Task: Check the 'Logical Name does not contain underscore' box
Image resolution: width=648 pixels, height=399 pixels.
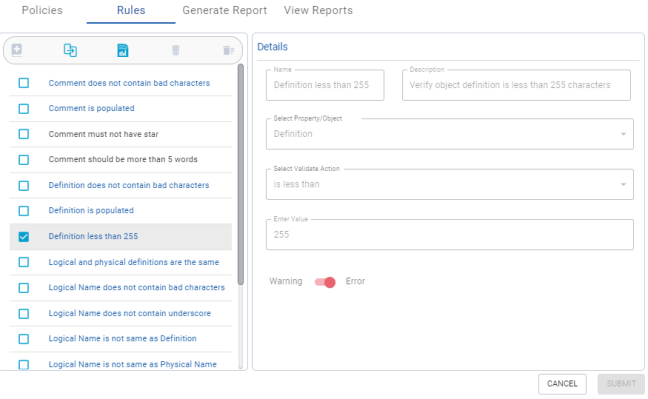Action: click(x=24, y=313)
